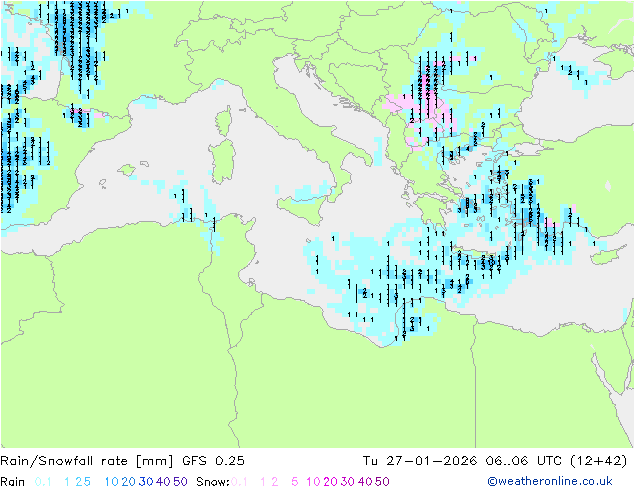
Task: Pick the rain legend value 10
Action: coord(112,482)
